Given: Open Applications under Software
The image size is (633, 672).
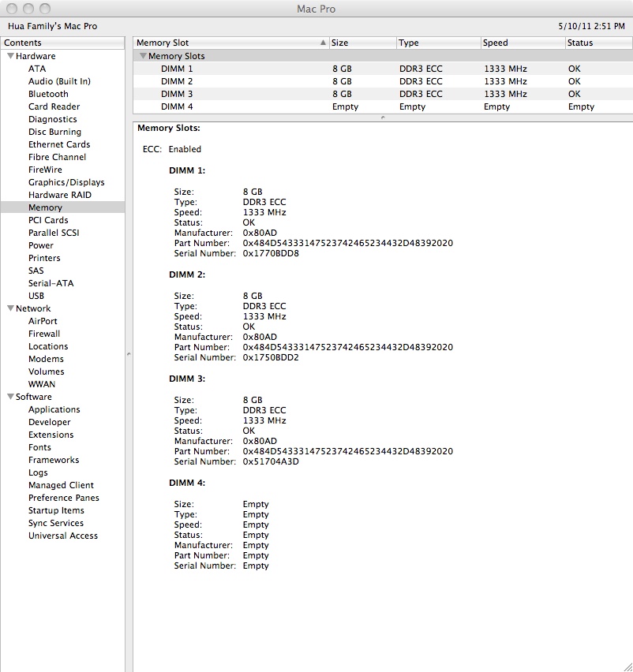Looking at the screenshot, I should (x=54, y=409).
